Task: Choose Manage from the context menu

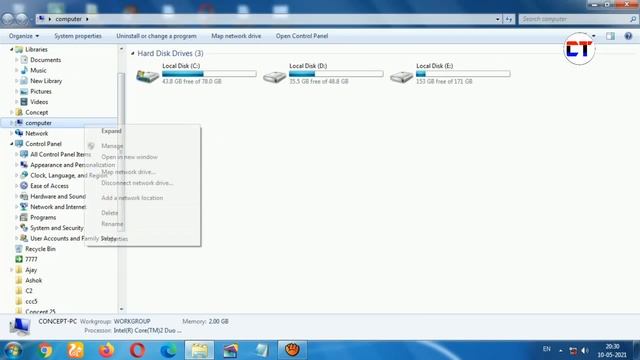Action: pyautogui.click(x=142, y=146)
